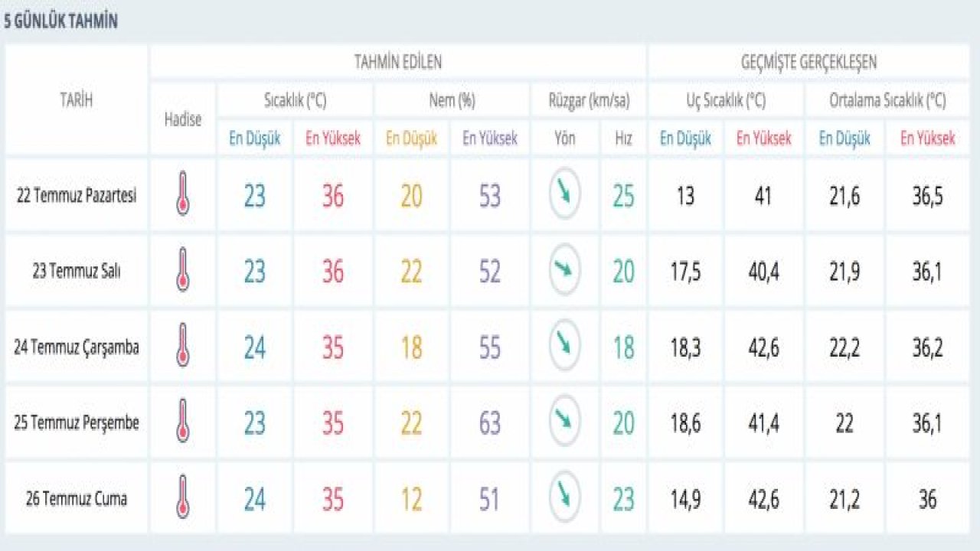Click the Rüzgar (km/sa) header
The image size is (980, 551).
point(589,100)
